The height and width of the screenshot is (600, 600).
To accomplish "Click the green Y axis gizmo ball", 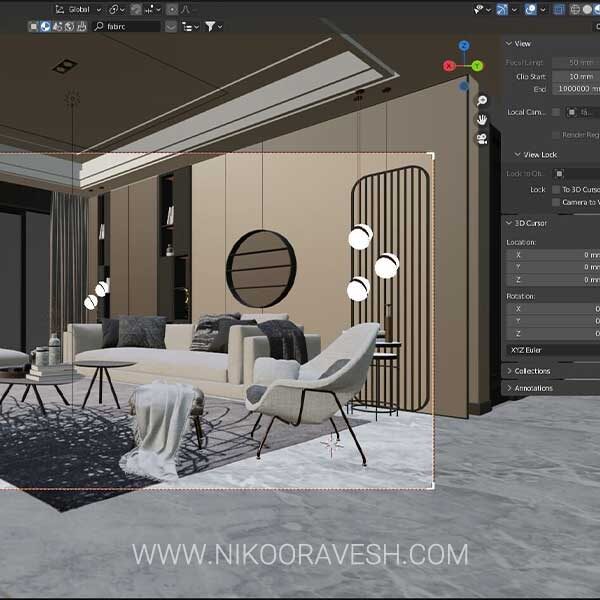I will point(477,66).
